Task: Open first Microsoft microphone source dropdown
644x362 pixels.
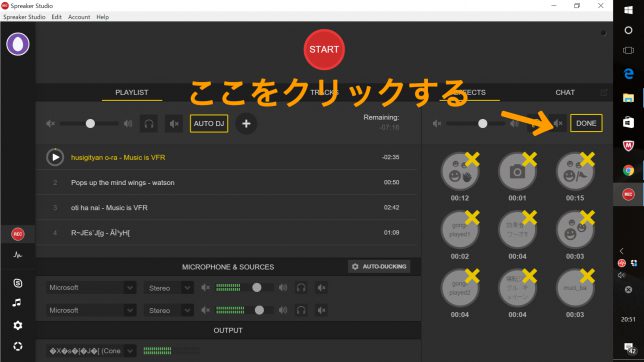Action: (x=91, y=288)
